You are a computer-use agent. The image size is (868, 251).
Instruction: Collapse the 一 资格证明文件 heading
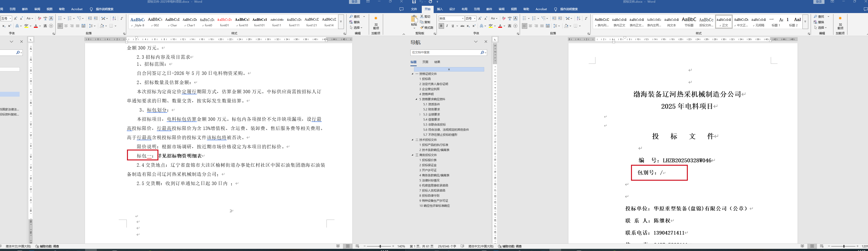[412, 74]
